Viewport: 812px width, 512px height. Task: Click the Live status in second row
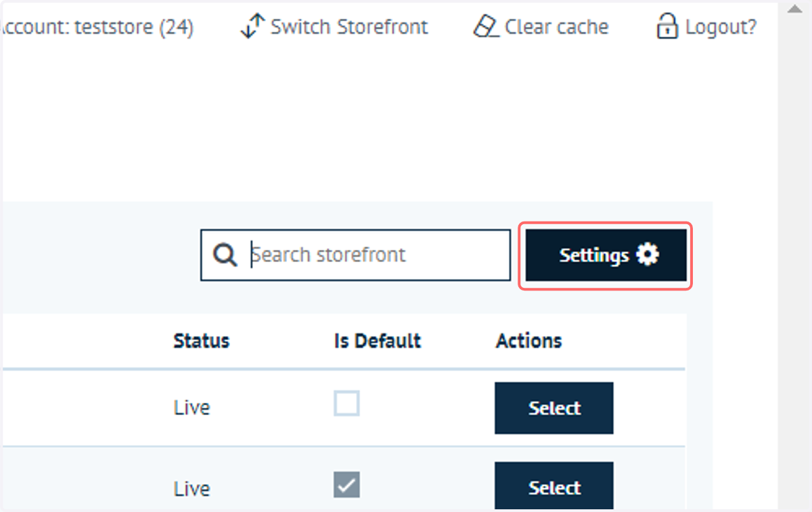pyautogui.click(x=191, y=488)
